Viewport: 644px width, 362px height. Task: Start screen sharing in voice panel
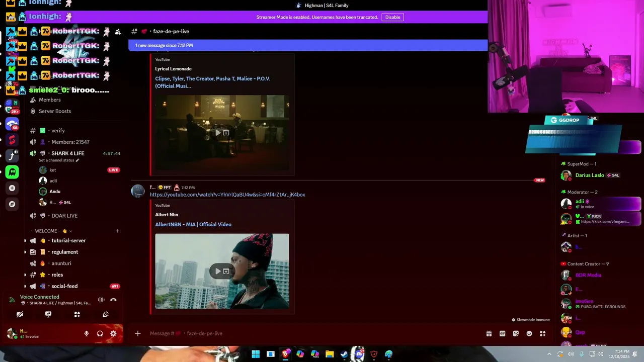(48, 314)
